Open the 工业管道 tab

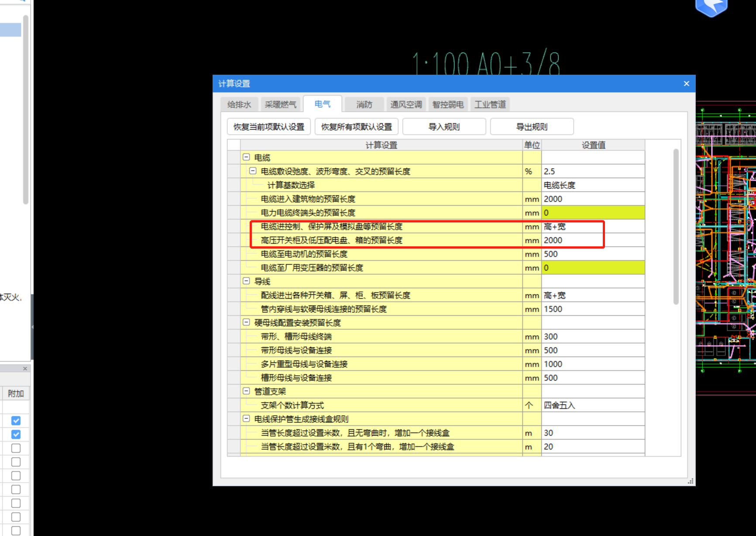490,104
